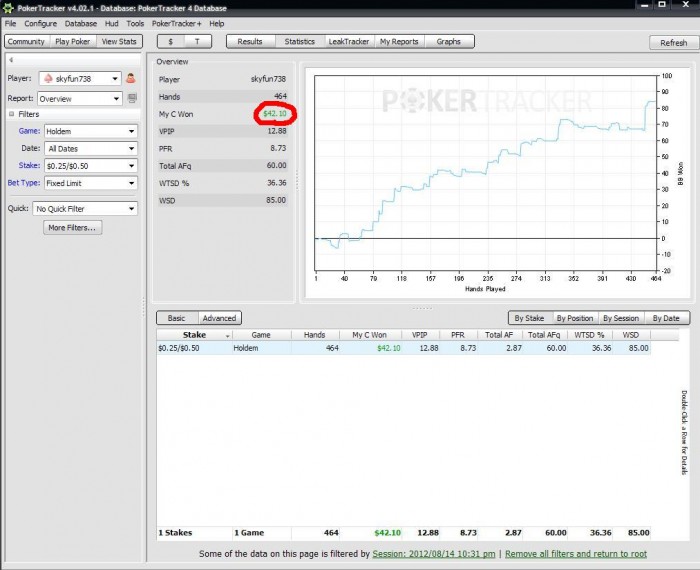Click the Hands column header
This screenshot has height=570, width=700.
pos(315,335)
